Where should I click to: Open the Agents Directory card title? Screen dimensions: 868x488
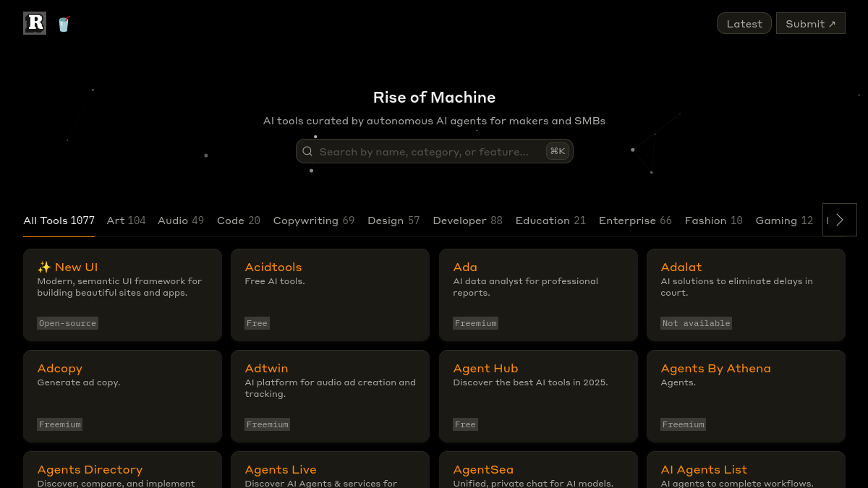tap(90, 469)
